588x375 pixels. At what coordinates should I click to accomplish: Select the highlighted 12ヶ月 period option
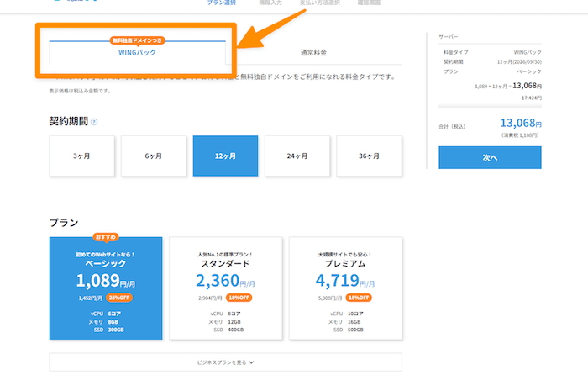click(x=225, y=156)
